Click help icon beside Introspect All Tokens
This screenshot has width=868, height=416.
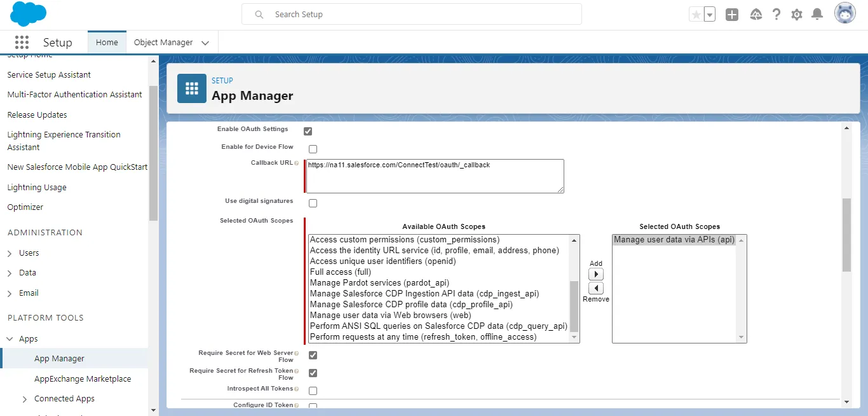point(297,389)
